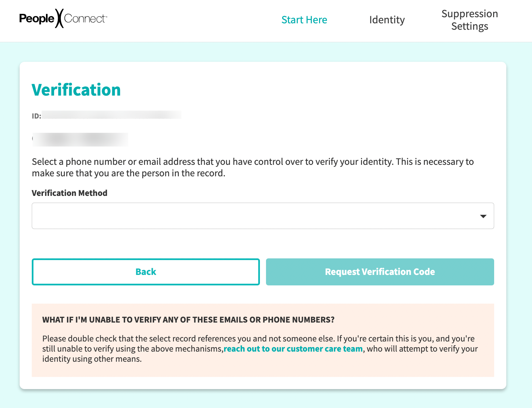532x408 pixels.
Task: Click the 'Select a phone number' instruction text
Action: tap(252, 168)
